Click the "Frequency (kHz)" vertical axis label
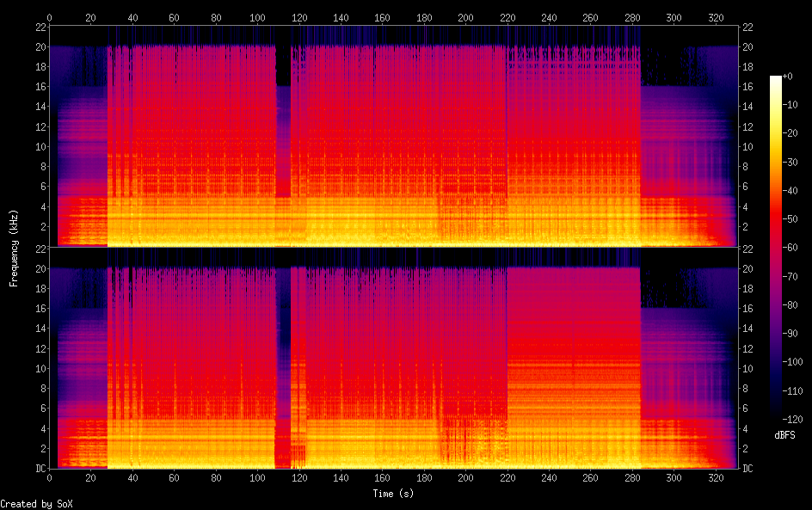Viewport: 812px width, 510px height. (14, 248)
